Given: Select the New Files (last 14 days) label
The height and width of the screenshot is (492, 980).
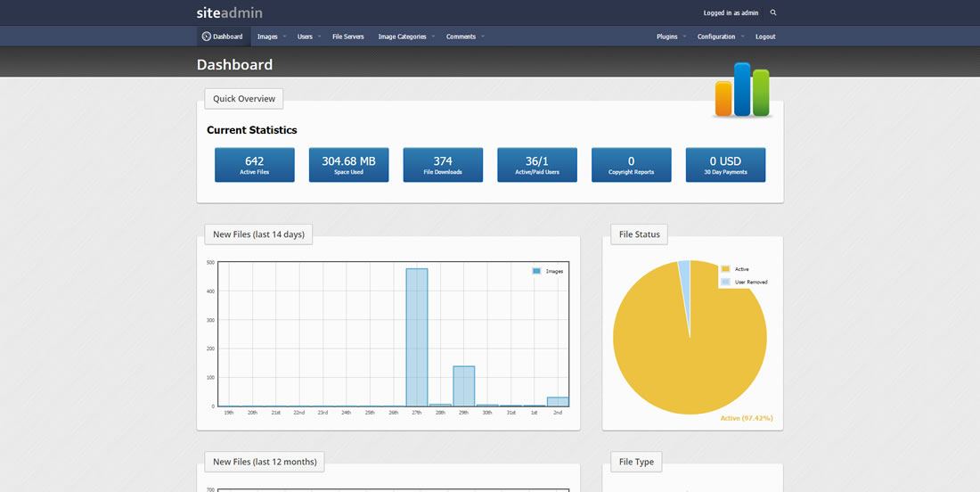Looking at the screenshot, I should [258, 234].
